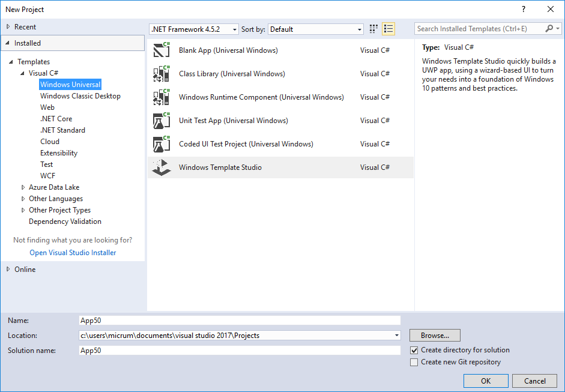The height and width of the screenshot is (392, 565).
Task: Click the search magnifier icon
Action: pyautogui.click(x=548, y=28)
